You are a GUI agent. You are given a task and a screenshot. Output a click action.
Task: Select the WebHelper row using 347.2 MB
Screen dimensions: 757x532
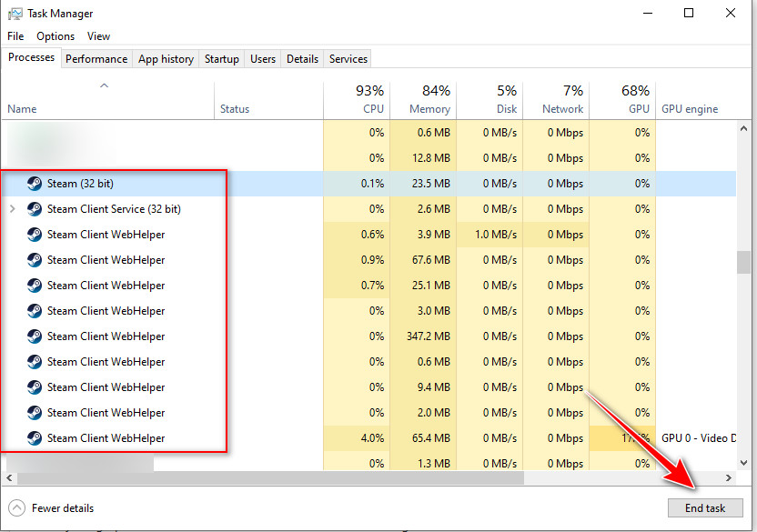point(368,336)
